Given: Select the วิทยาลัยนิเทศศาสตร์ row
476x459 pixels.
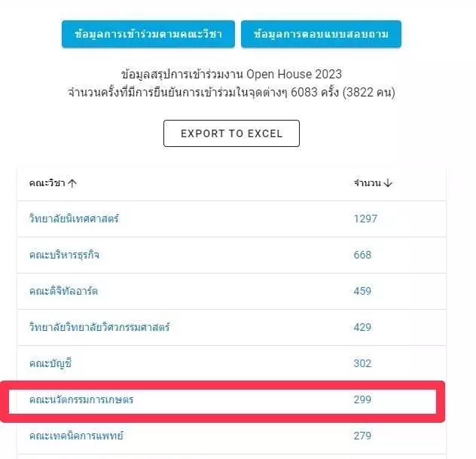Looking at the screenshot, I should [x=232, y=219].
